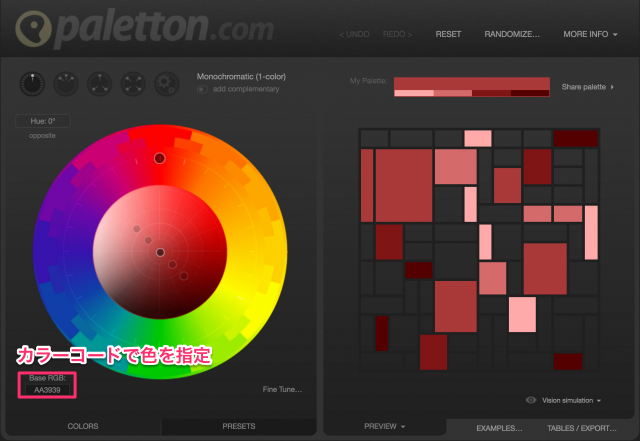Screen dimensions: 640x441
Task: Click the opposite hue link
Action: 42,136
